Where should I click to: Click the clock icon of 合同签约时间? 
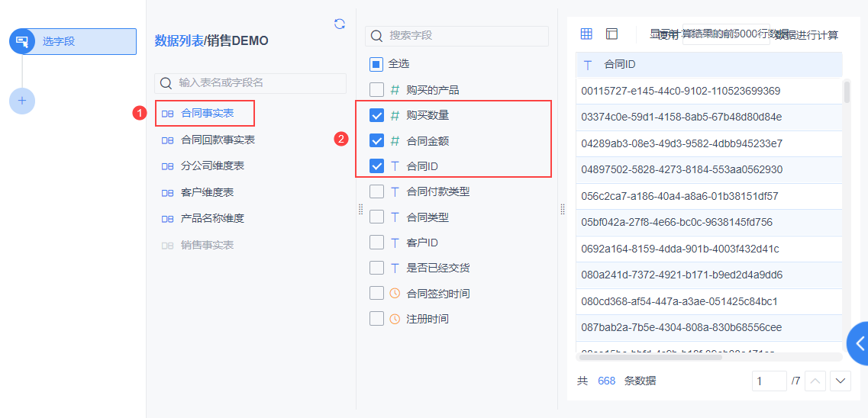click(395, 293)
